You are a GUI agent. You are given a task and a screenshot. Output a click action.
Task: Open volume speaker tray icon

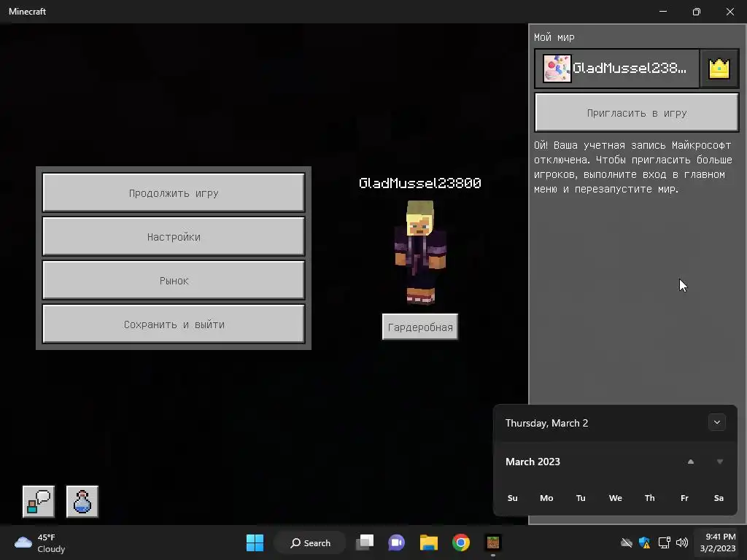tap(682, 542)
